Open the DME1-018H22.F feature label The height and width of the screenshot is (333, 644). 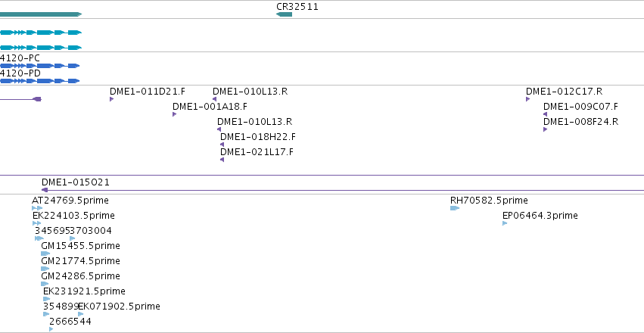(x=257, y=137)
